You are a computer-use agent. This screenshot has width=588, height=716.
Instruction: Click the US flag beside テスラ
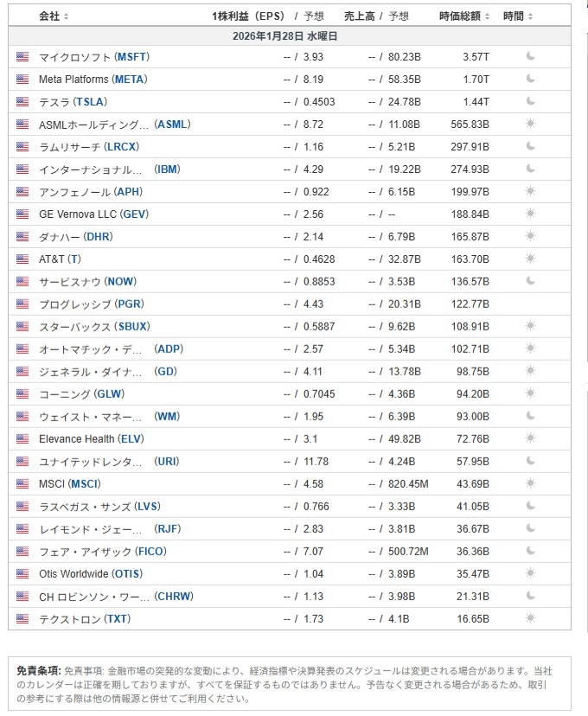[22, 101]
